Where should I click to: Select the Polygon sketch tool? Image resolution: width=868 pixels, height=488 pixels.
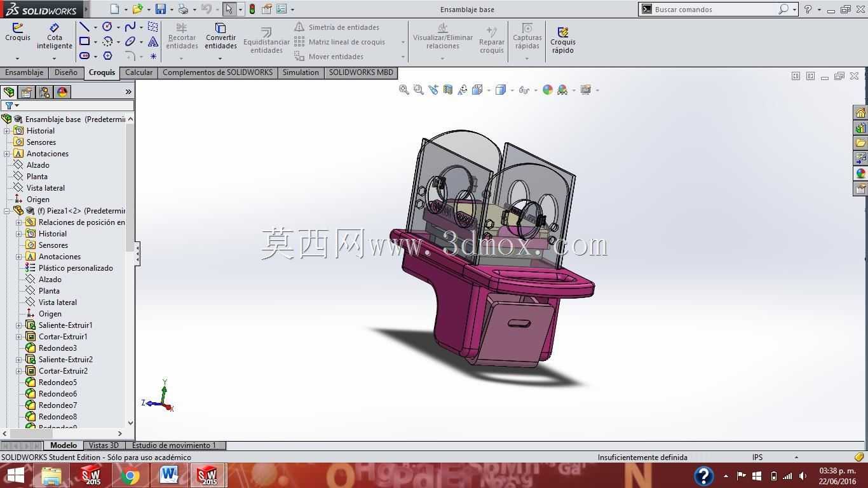(107, 56)
